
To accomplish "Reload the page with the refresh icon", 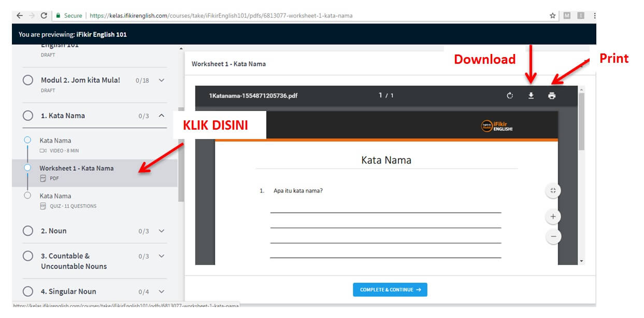I will click(44, 16).
